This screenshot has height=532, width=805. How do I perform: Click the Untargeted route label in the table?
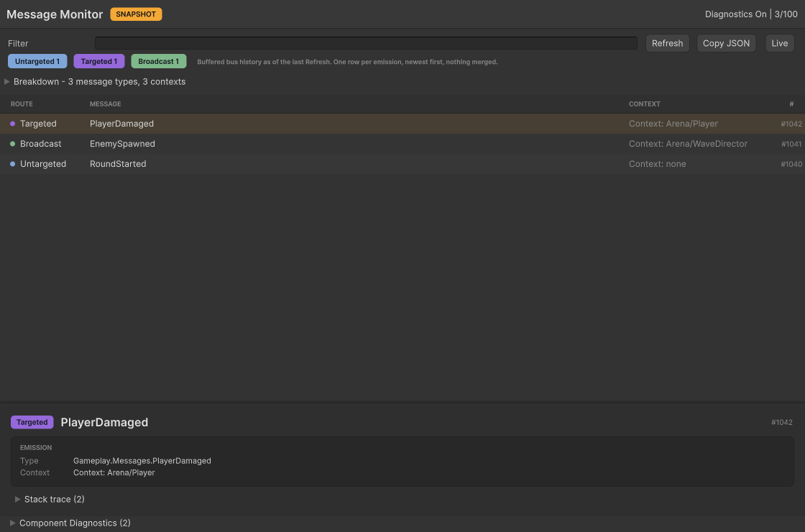tap(43, 164)
